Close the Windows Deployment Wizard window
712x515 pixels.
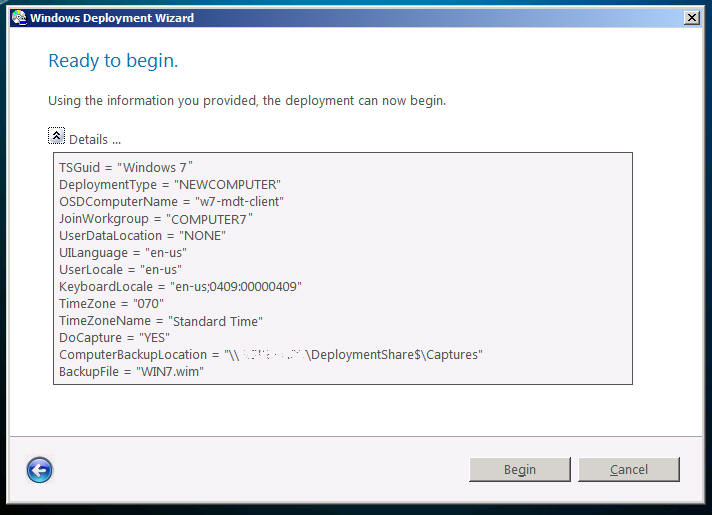[691, 18]
